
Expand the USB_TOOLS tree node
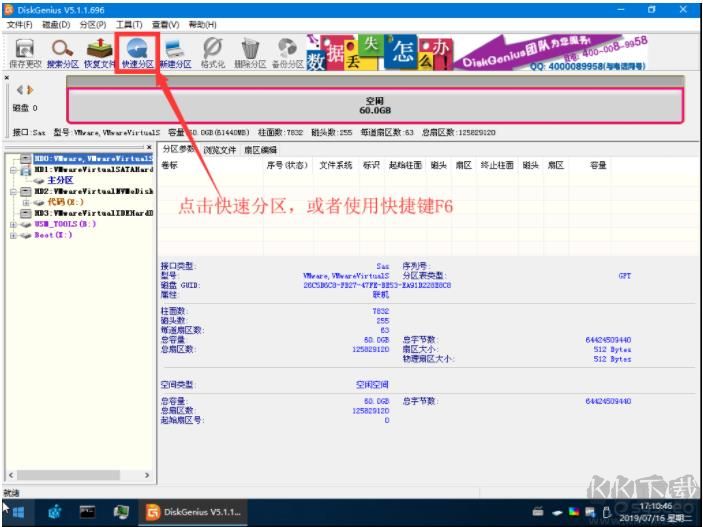(x=13, y=224)
